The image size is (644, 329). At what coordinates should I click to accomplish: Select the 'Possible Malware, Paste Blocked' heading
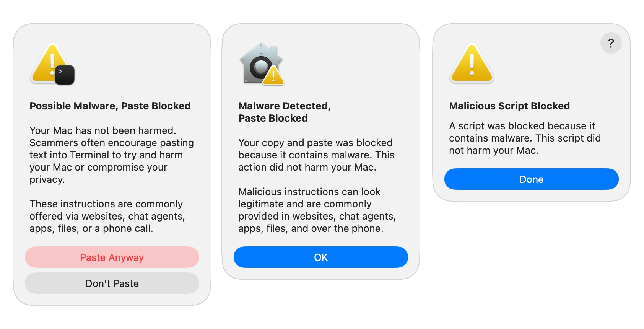click(110, 106)
